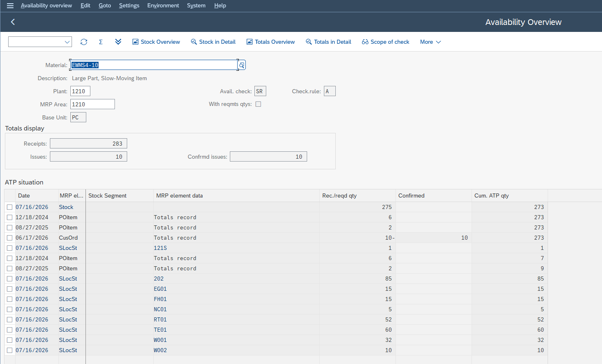Click the Issues total field
The width and height of the screenshot is (602, 364).
(x=88, y=157)
